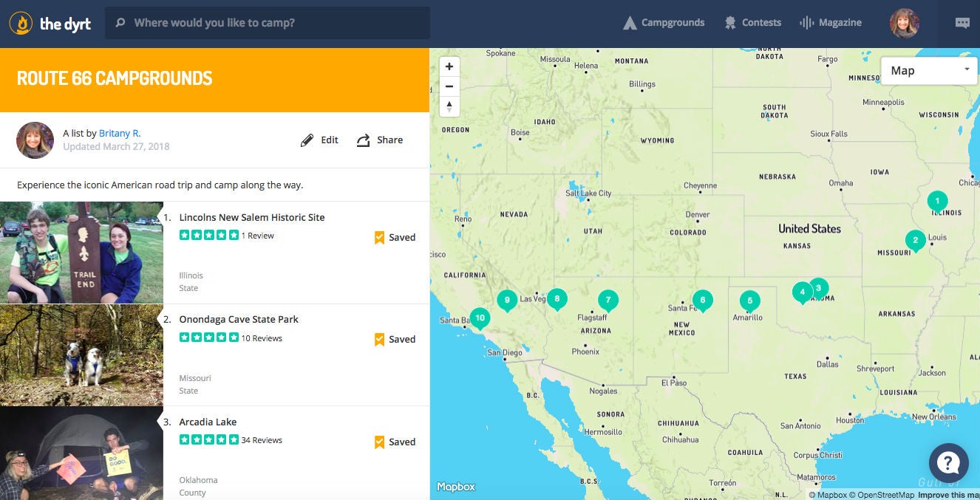
Task: Toggle Saved for Onondaga Cave State Park
Action: 395,340
